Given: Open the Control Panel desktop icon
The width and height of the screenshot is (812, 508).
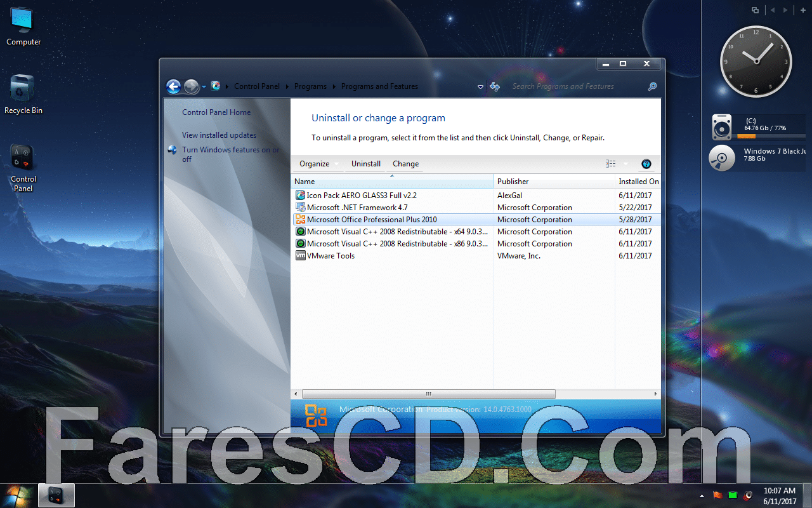Looking at the screenshot, I should click(23, 168).
